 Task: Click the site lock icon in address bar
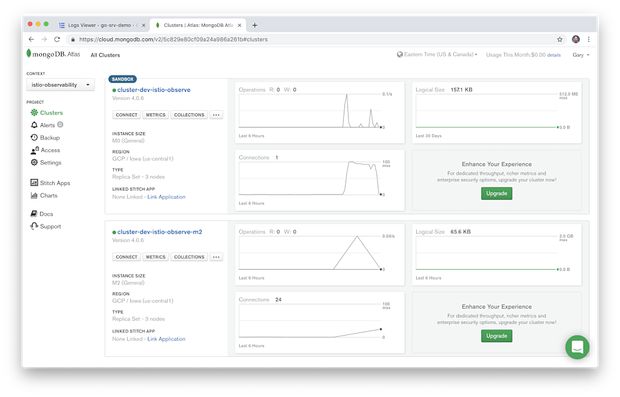(73, 39)
